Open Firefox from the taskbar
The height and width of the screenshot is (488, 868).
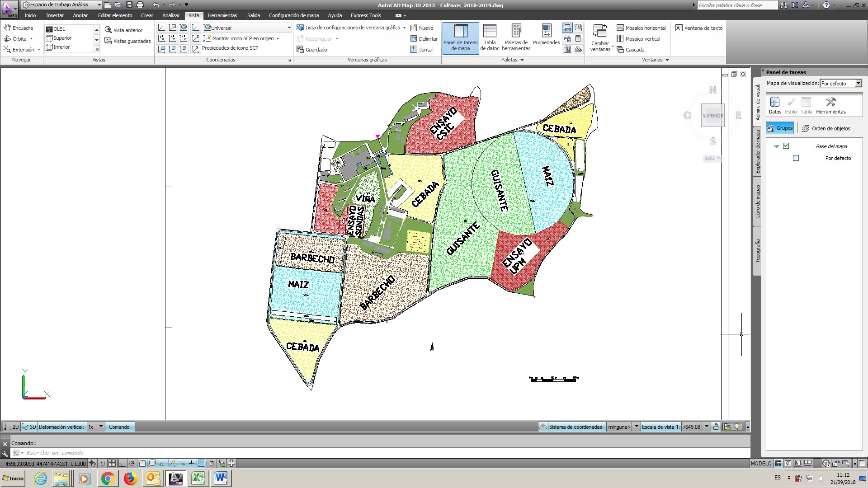(130, 478)
